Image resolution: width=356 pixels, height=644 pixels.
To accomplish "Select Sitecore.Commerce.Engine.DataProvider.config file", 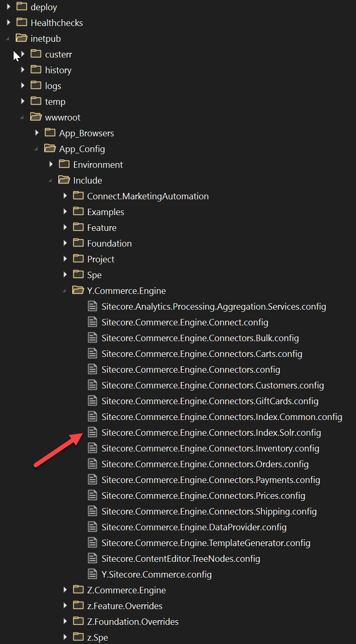I will click(194, 527).
